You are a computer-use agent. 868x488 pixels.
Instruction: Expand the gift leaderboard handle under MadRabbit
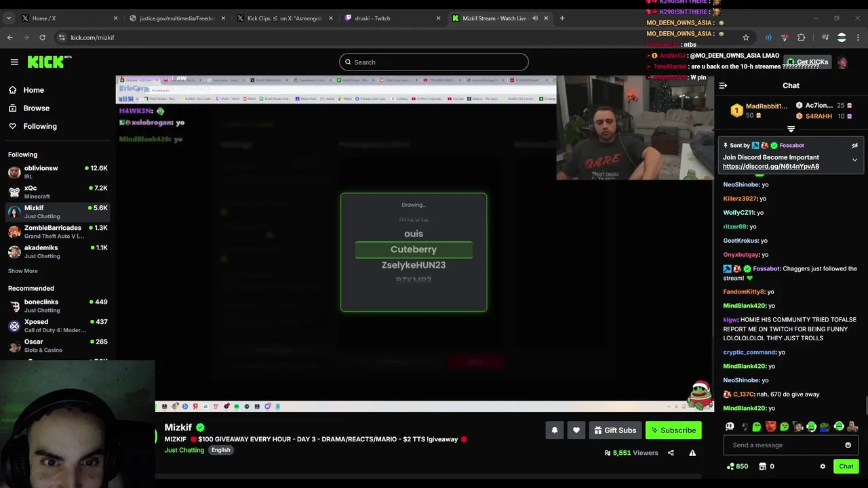click(x=791, y=129)
